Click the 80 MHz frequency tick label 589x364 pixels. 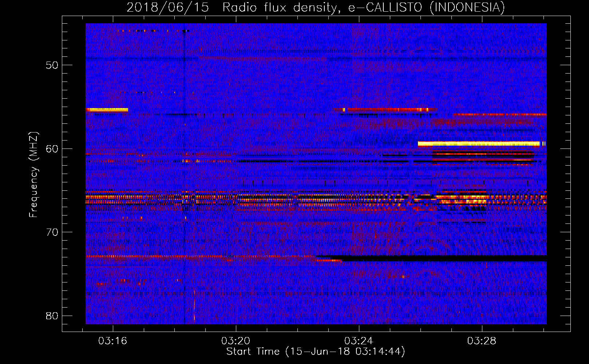coord(52,316)
